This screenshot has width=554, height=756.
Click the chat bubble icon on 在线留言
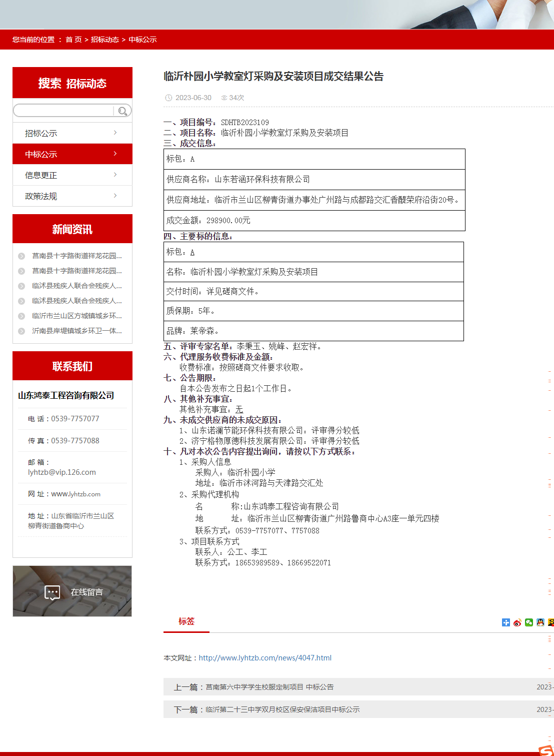(52, 592)
